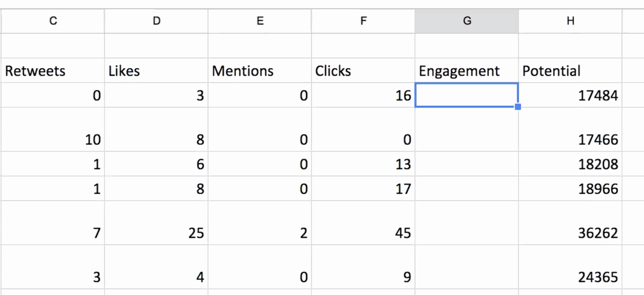Screen dimensions: 644x295
Task: Click column H header
Action: [x=570, y=21]
